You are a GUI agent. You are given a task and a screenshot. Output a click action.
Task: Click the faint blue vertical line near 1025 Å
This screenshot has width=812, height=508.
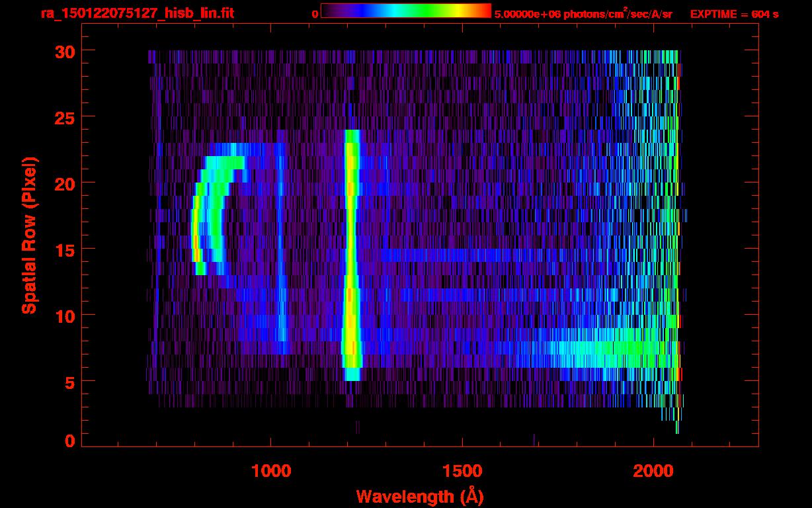281,248
